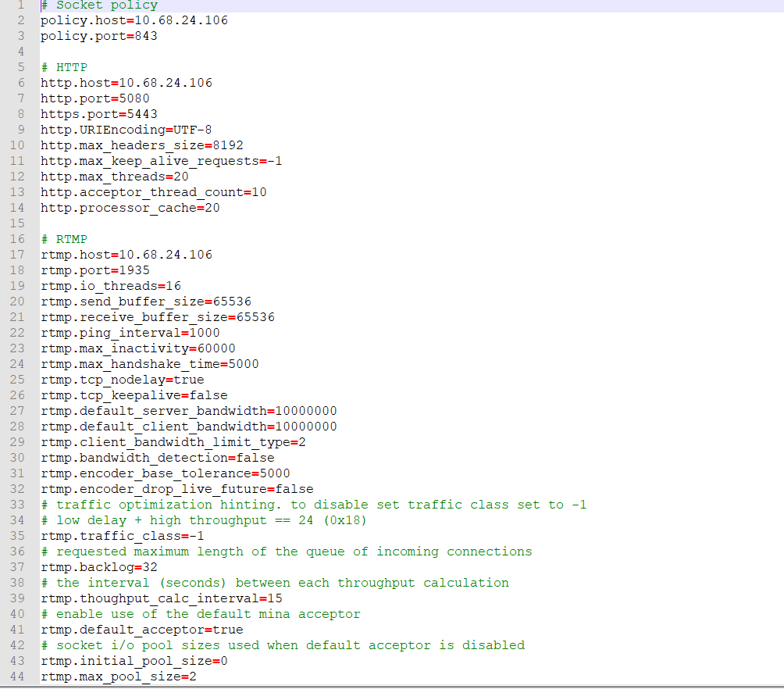
Task: Click the rtmp.bandwidth_detection=false line
Action: 158,459
